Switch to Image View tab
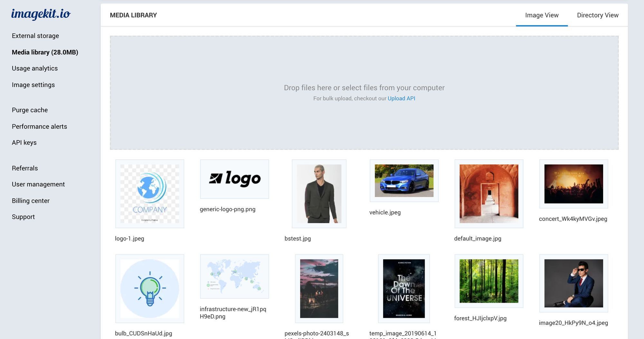644x339 pixels. click(x=542, y=15)
